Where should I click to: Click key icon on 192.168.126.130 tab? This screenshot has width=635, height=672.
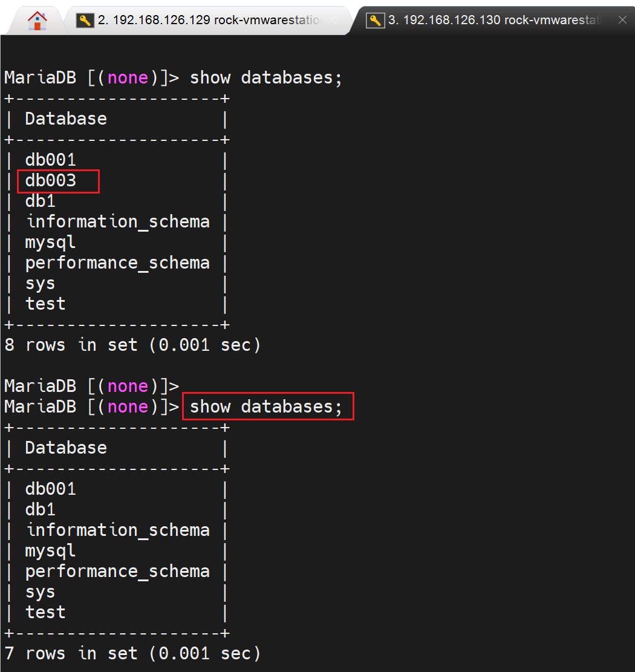coord(376,21)
